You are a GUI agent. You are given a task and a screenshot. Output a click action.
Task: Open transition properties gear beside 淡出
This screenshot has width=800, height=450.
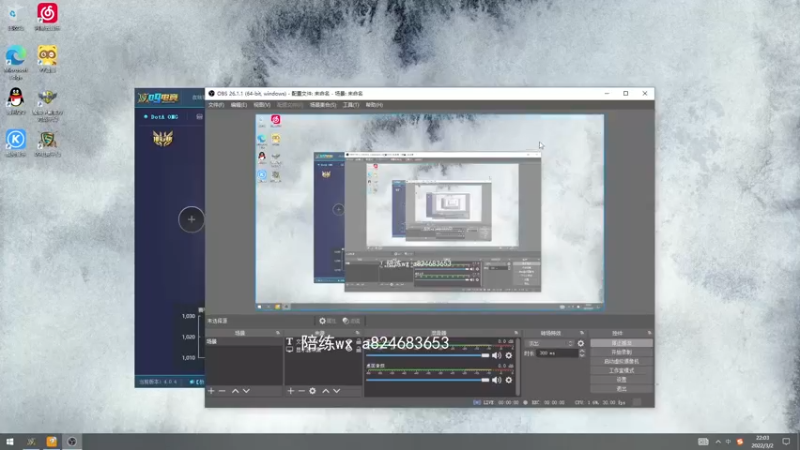(x=581, y=343)
